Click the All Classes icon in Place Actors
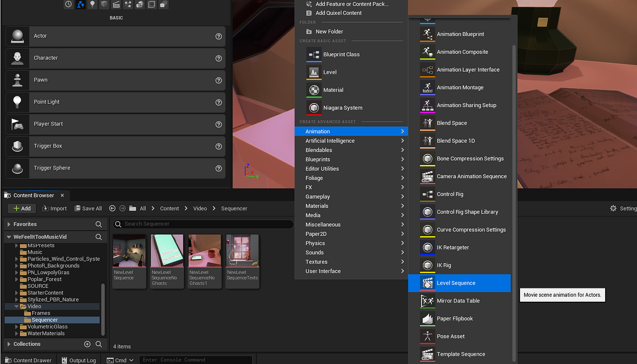Image resolution: width=637 pixels, height=364 pixels. tap(163, 4)
